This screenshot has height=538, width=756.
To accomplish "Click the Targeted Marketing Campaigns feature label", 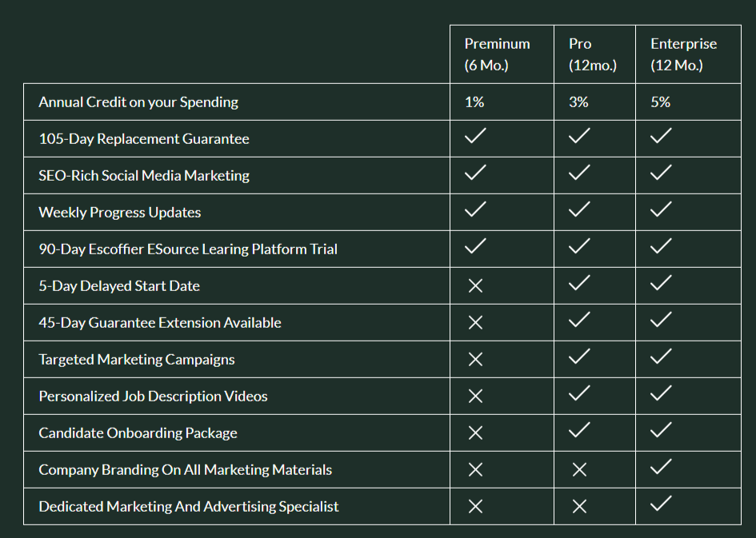I will coord(137,360).
